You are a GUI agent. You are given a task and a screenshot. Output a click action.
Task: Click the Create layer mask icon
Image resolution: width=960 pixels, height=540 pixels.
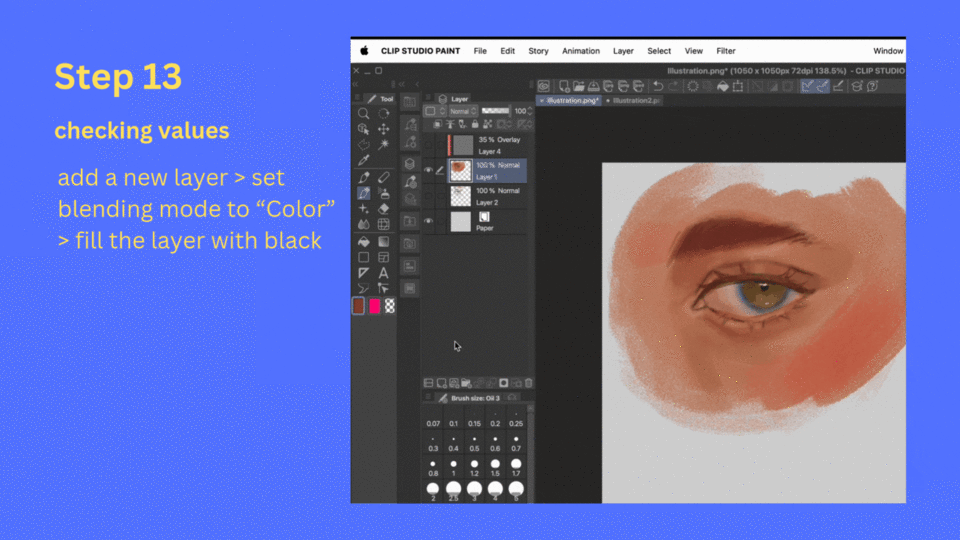pyautogui.click(x=503, y=383)
